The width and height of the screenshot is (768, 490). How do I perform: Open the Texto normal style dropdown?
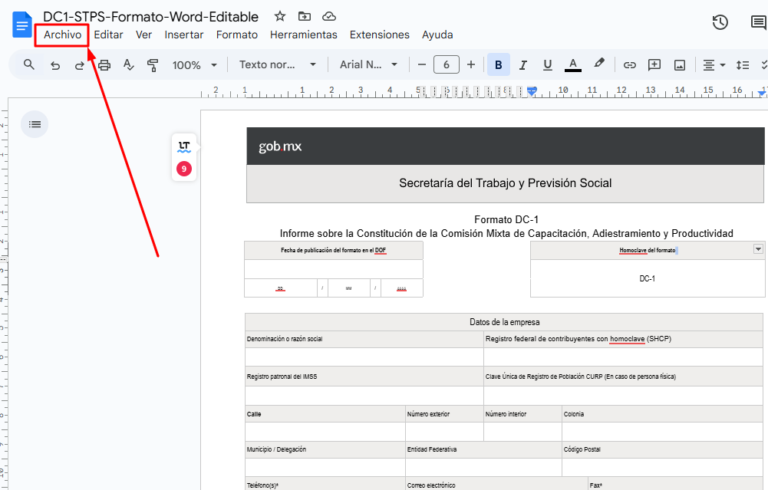[x=277, y=65]
